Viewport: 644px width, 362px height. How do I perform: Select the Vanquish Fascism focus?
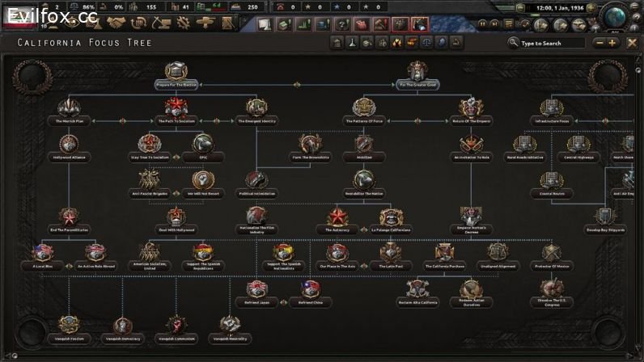(x=68, y=326)
